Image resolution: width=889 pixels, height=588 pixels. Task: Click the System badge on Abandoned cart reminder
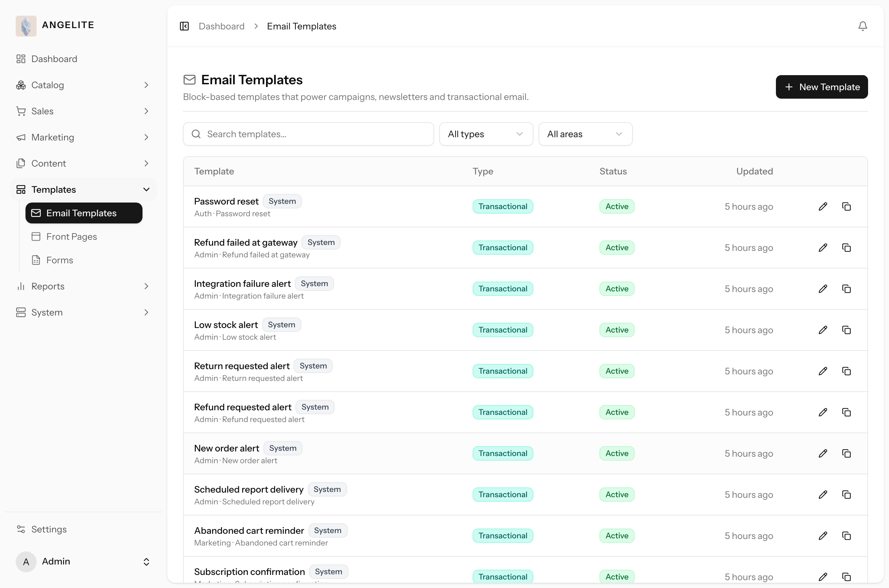328,531
